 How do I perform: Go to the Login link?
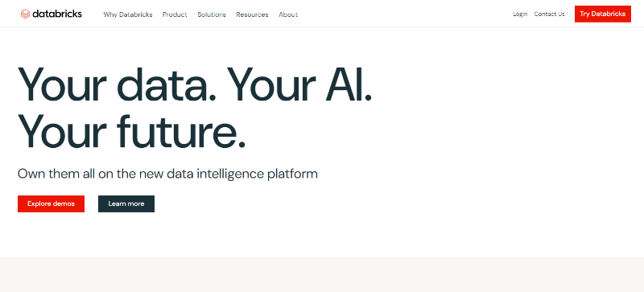point(520,14)
